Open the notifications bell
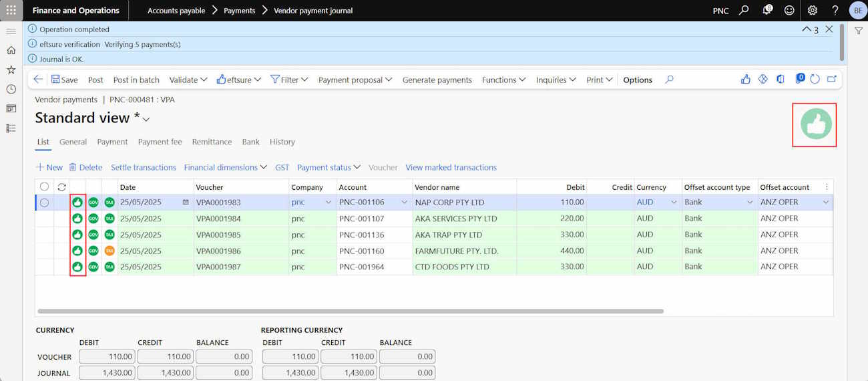The height and width of the screenshot is (381, 868). point(767,10)
